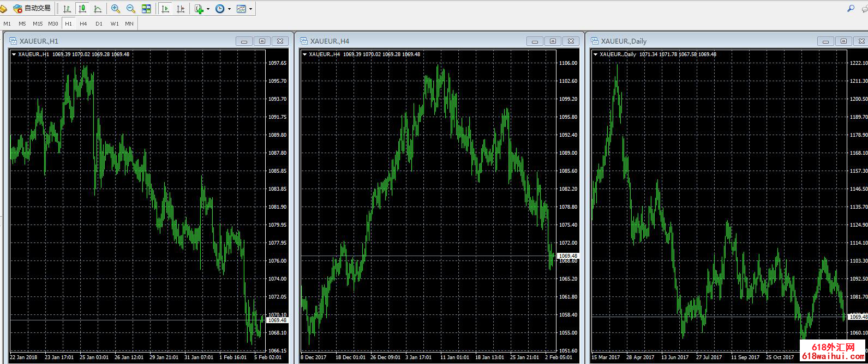
Task: Expand the XAUEUR.,H1 chart triangle menu
Action: (14, 54)
